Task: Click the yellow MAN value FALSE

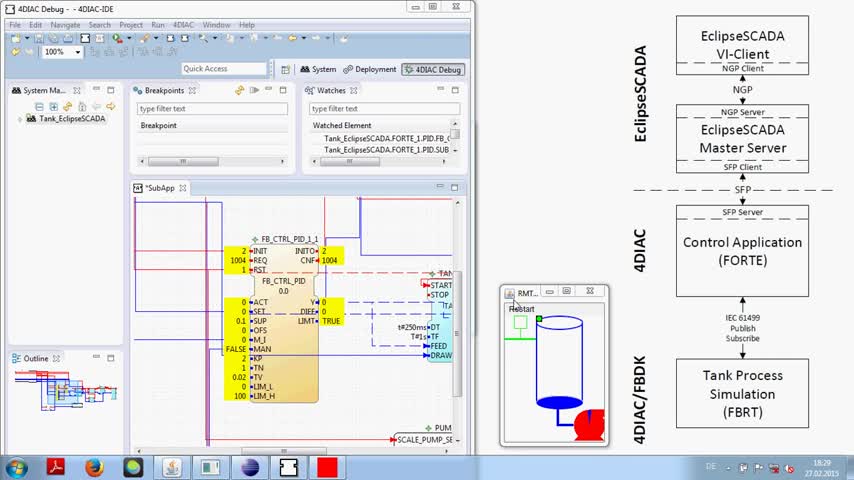Action: (x=236, y=349)
